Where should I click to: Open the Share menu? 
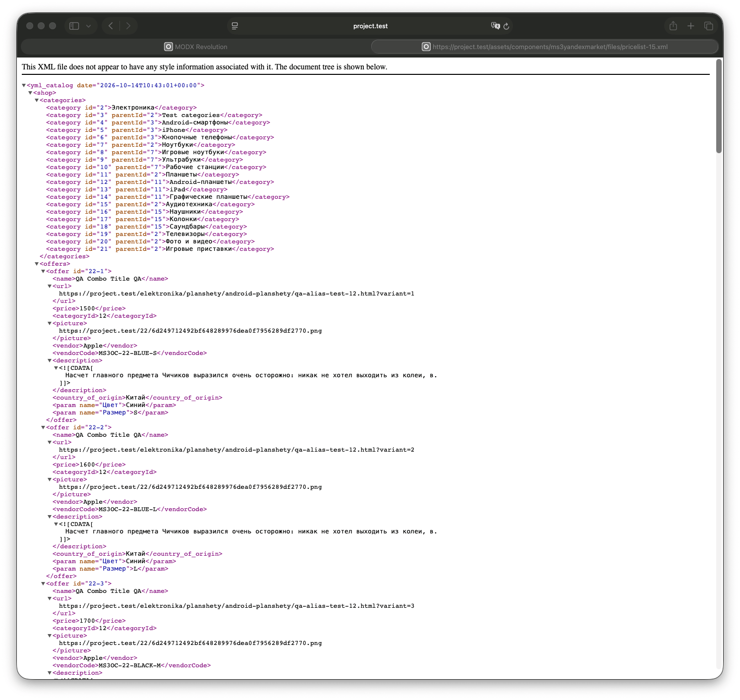(x=673, y=26)
